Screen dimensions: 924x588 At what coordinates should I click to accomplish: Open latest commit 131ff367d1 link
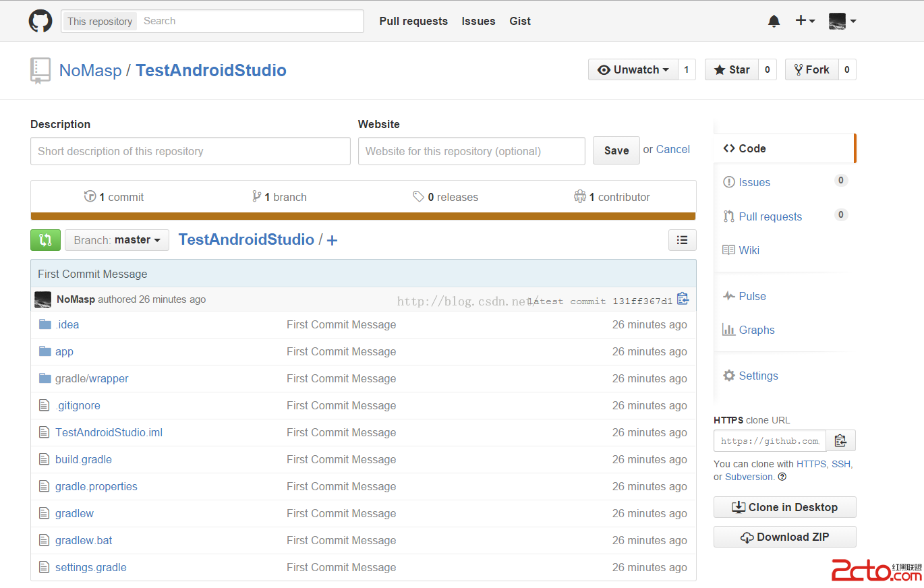coord(642,301)
